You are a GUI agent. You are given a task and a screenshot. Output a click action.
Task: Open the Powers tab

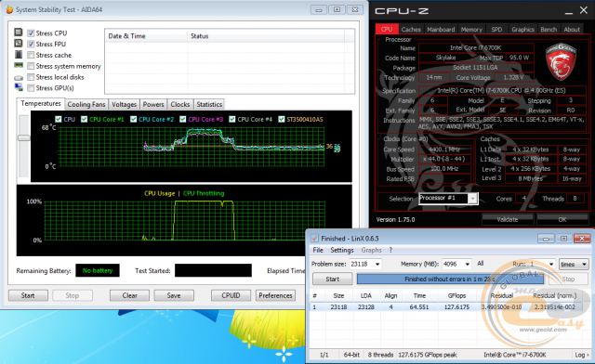153,104
